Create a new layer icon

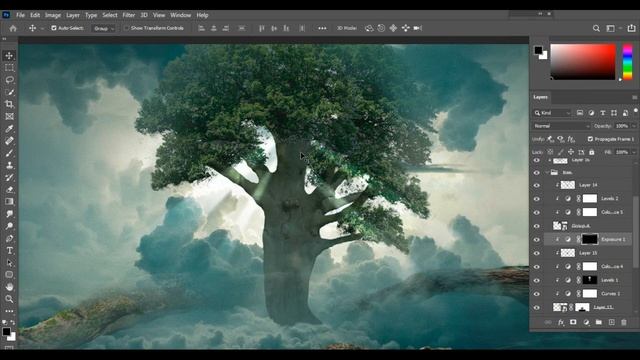[611, 322]
